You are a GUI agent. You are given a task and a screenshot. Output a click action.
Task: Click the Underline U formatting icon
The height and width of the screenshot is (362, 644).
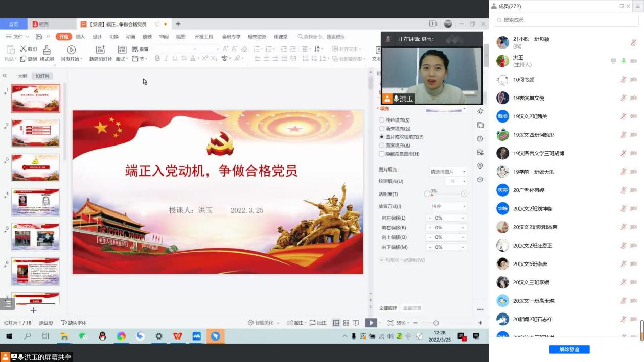pos(175,59)
